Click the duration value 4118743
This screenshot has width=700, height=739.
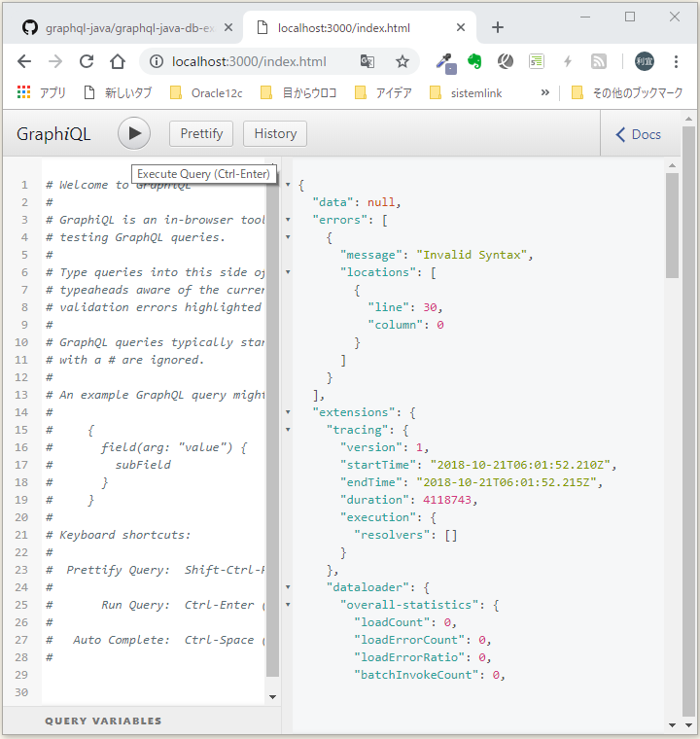click(447, 500)
